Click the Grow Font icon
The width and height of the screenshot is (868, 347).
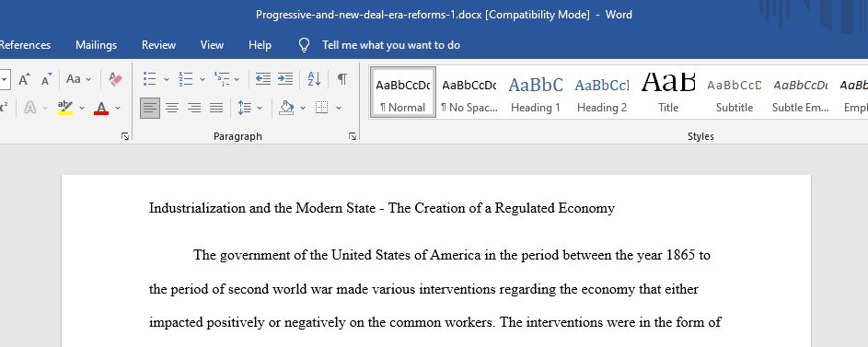pyautogui.click(x=24, y=79)
